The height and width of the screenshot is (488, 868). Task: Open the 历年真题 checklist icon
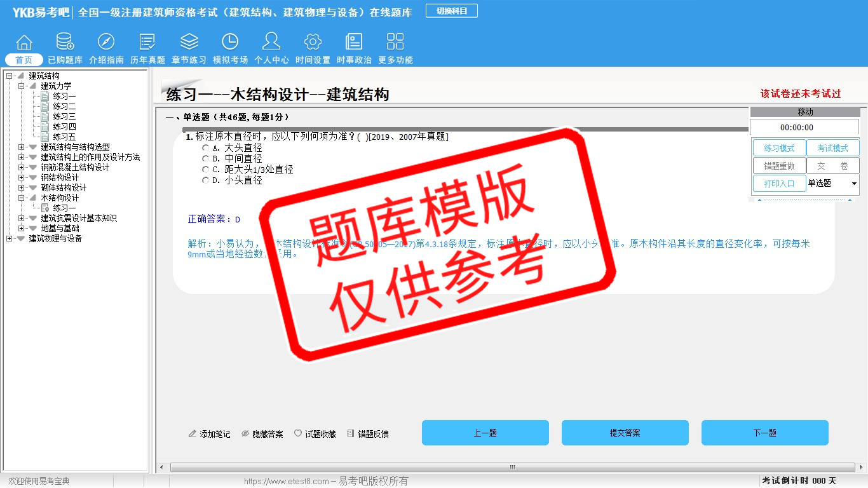pos(147,42)
